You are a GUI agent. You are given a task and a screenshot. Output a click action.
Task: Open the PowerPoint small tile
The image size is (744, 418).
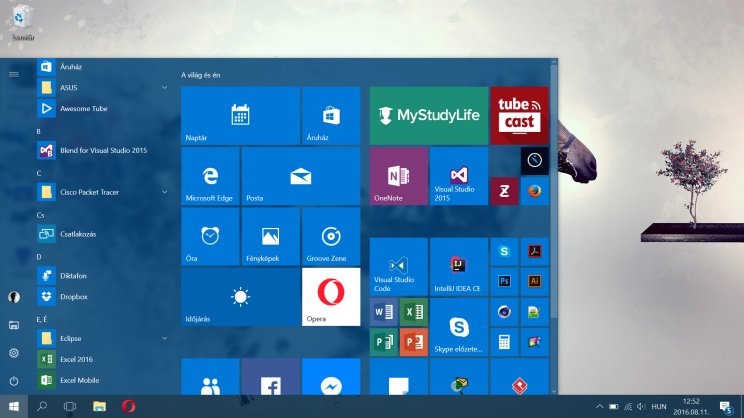[x=414, y=342]
